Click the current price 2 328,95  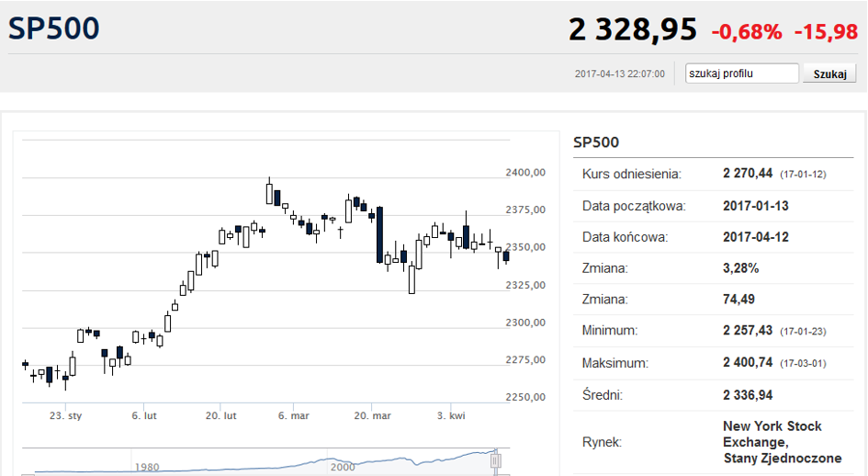point(633,29)
